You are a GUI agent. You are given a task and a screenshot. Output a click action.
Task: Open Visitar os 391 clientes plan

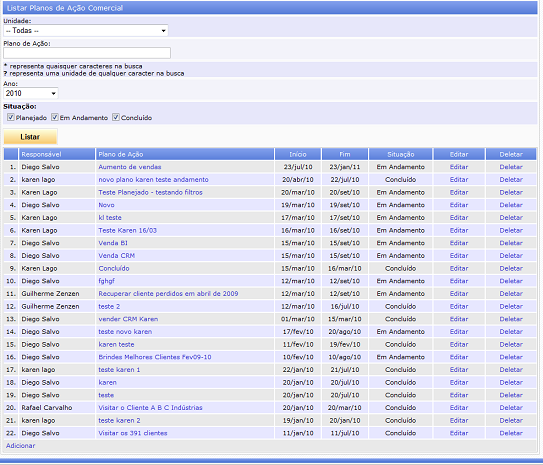(133, 433)
